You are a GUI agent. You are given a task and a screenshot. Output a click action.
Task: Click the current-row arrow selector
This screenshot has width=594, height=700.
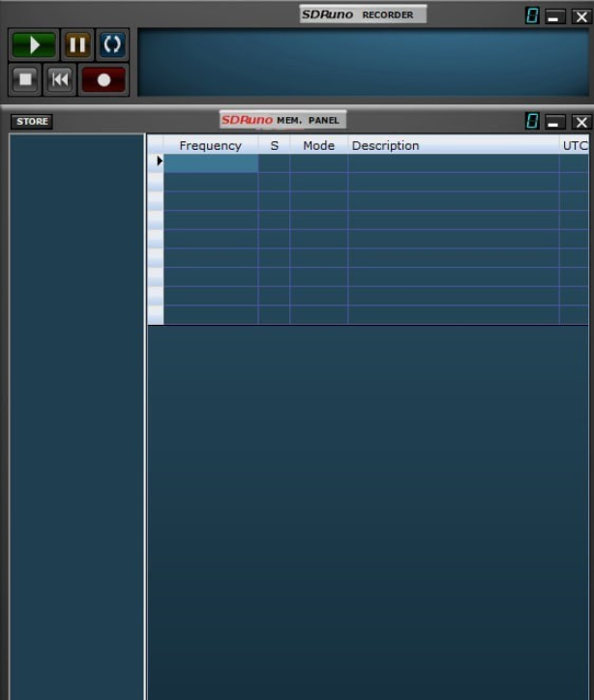(x=156, y=163)
